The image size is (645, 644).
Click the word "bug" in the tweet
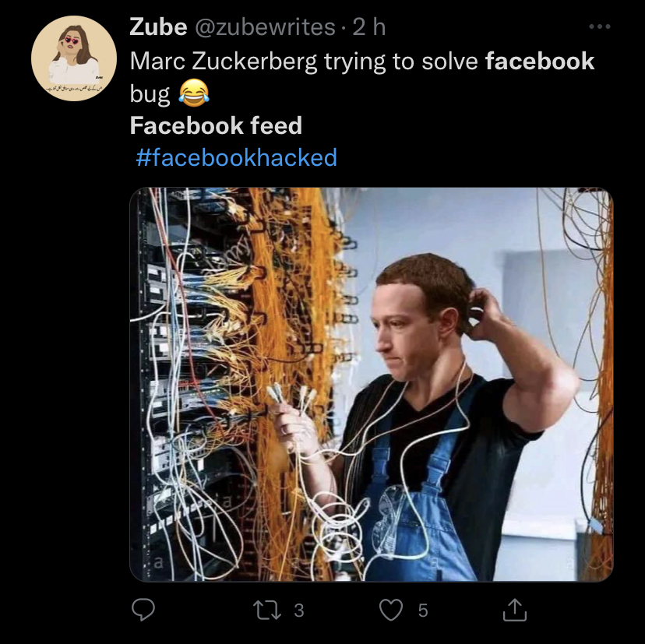[x=150, y=94]
